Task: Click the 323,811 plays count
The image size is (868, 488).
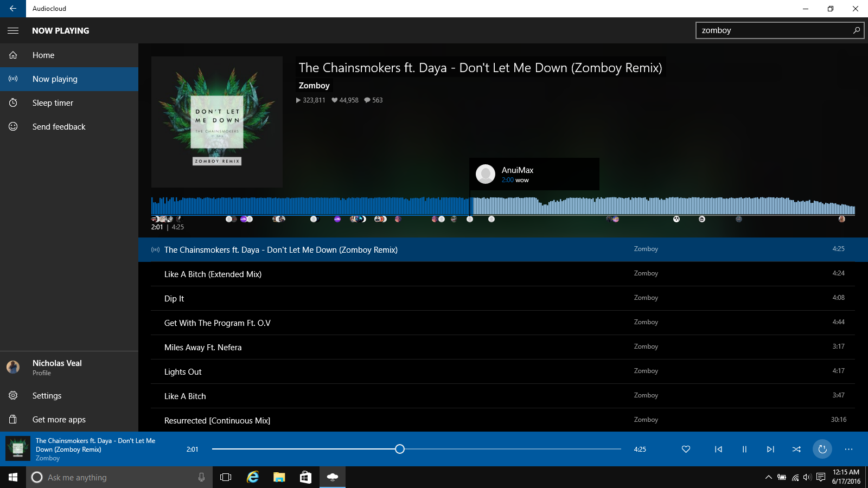Action: (310, 100)
